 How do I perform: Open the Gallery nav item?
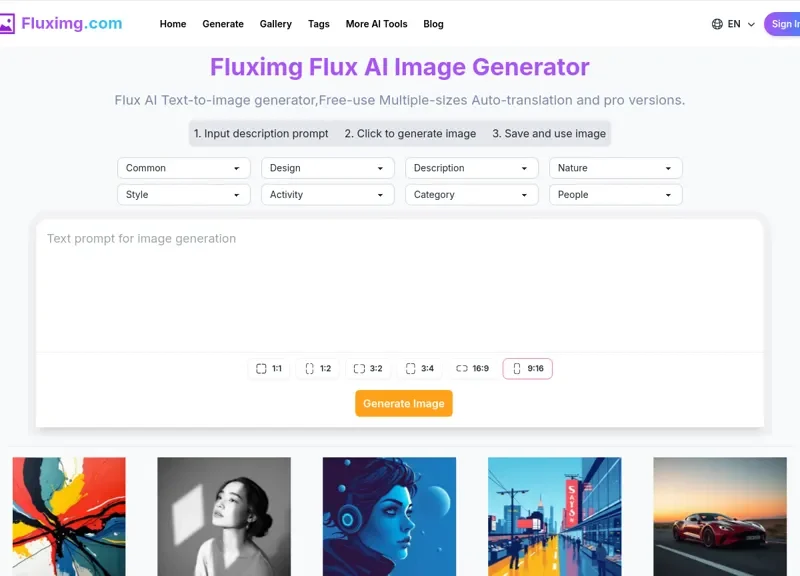pos(275,24)
